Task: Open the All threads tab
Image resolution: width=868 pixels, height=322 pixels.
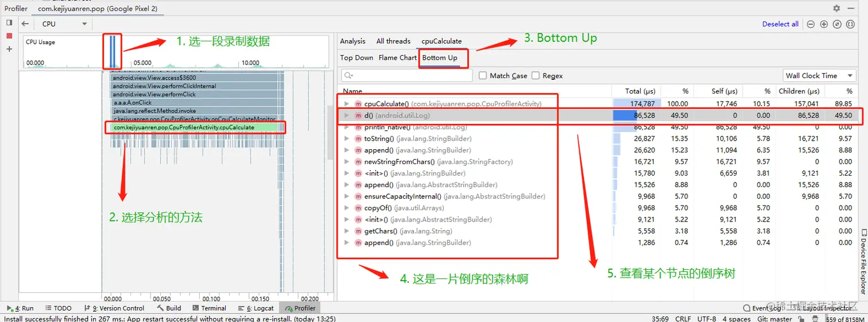Action: pos(393,41)
